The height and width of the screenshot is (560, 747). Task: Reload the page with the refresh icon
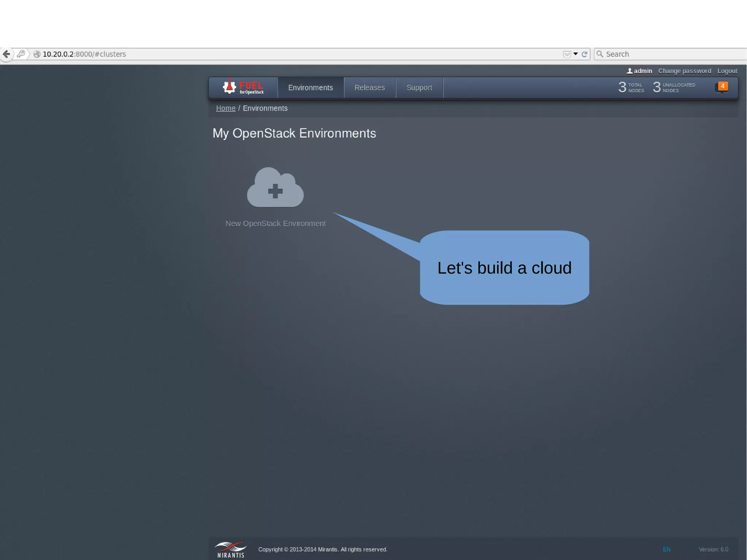[x=584, y=54]
